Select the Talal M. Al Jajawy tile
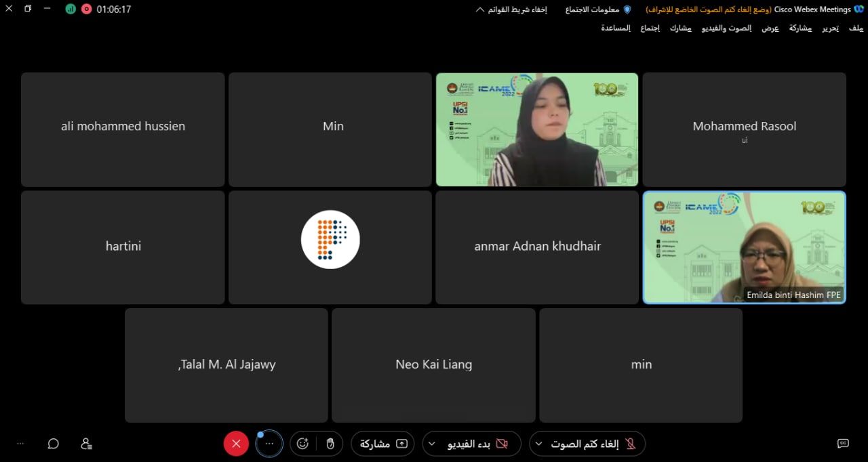 [x=226, y=365]
